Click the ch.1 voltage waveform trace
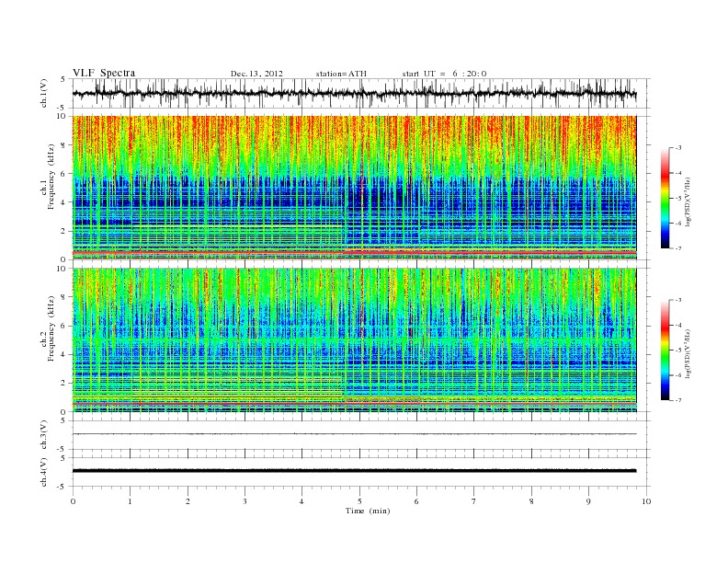728x563 pixels. pyautogui.click(x=354, y=94)
